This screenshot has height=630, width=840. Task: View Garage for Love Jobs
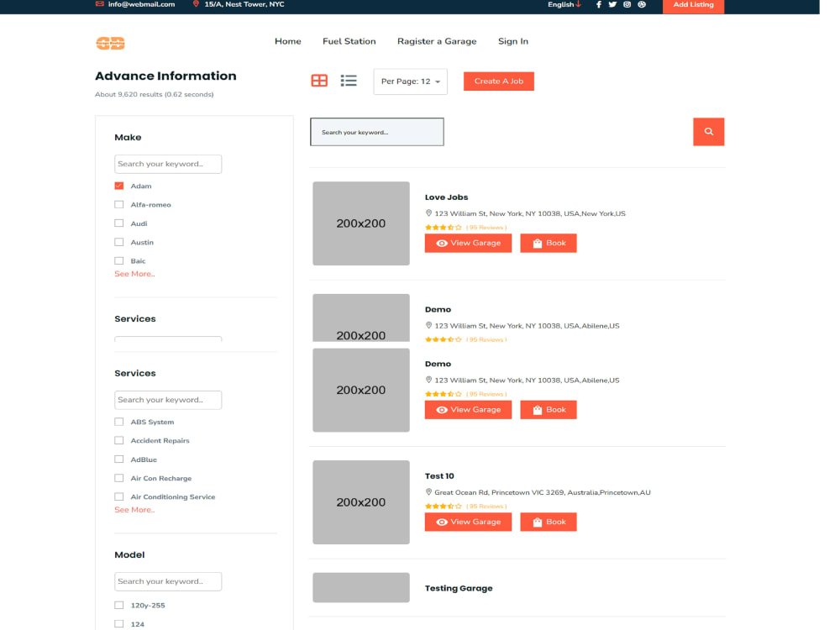tap(468, 244)
